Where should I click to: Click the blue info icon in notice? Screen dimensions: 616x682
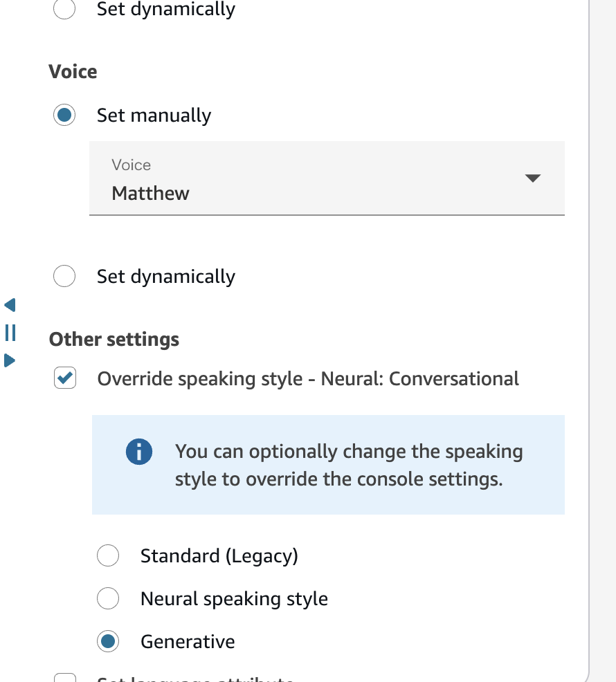(138, 452)
